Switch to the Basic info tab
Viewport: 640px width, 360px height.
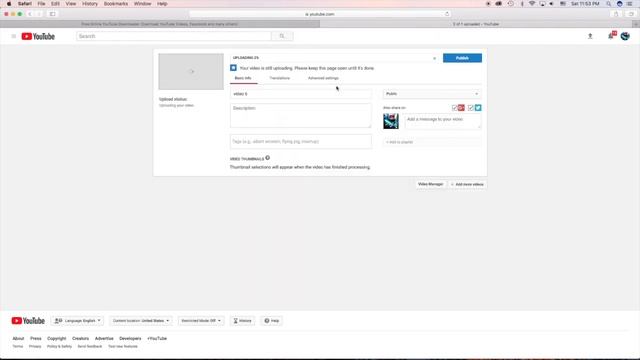click(x=243, y=78)
